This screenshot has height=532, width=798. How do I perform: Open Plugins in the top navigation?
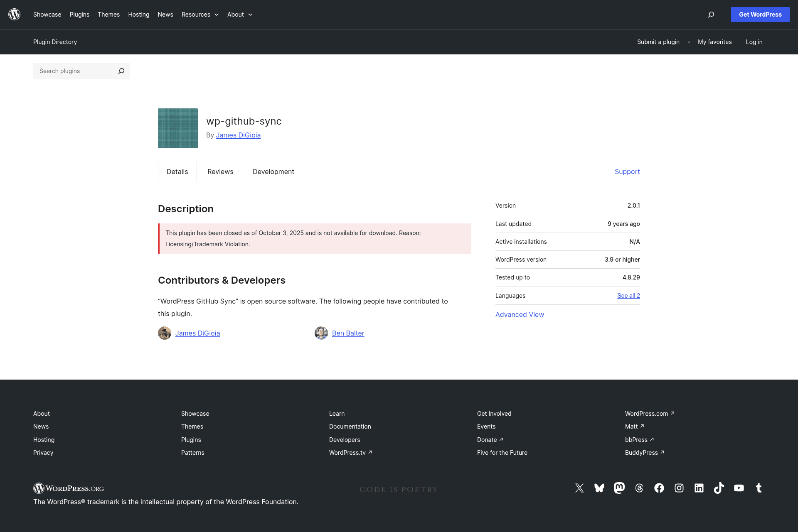pos(79,15)
